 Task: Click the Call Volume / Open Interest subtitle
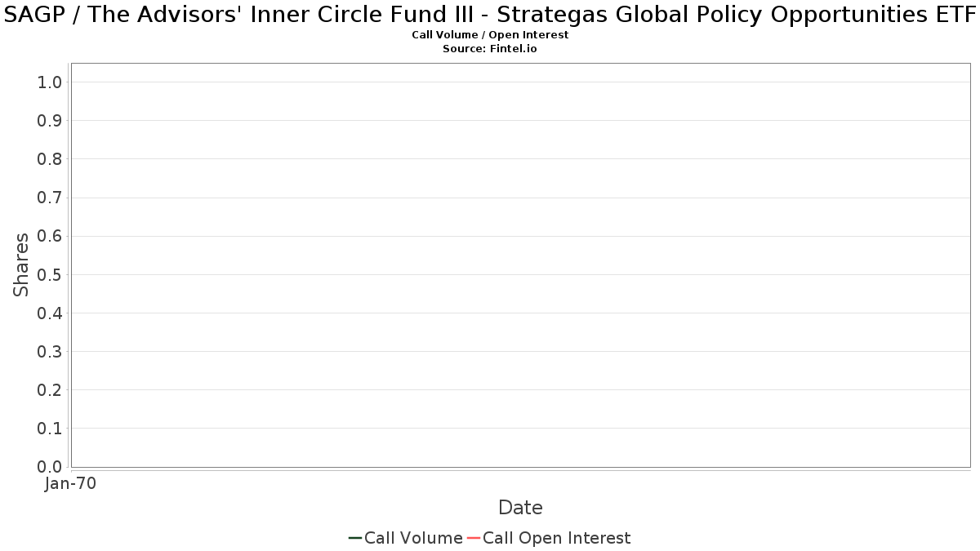tap(490, 35)
